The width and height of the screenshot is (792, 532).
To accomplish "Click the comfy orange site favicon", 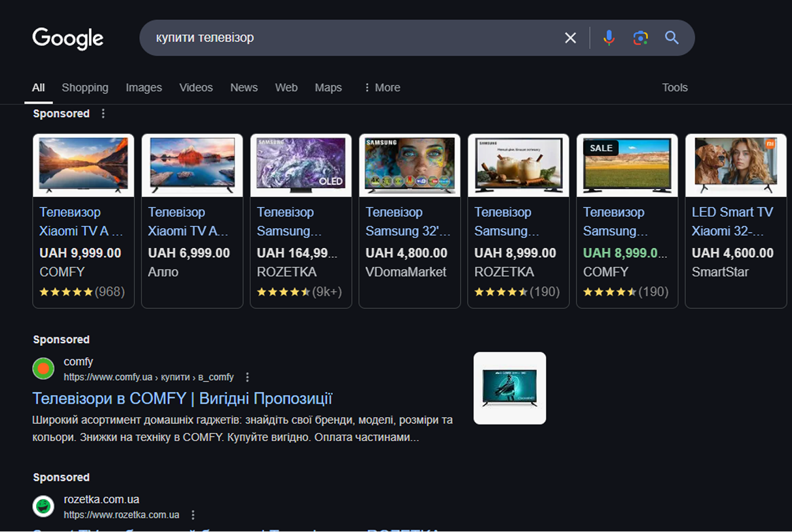I will (x=43, y=369).
